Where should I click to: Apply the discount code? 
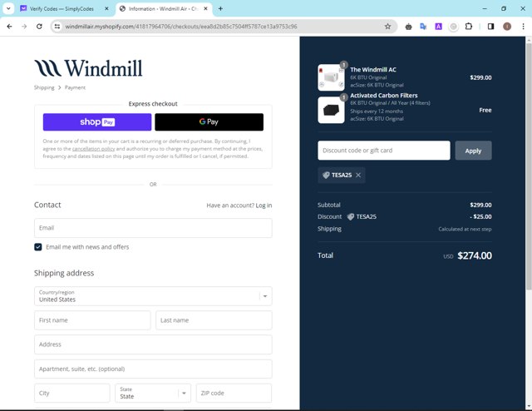[x=473, y=151]
